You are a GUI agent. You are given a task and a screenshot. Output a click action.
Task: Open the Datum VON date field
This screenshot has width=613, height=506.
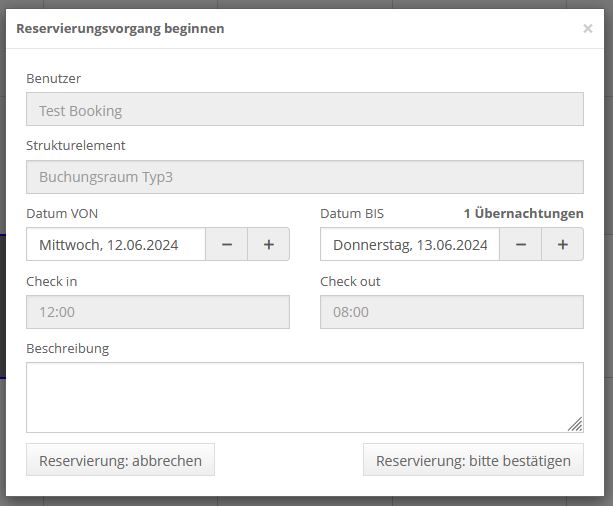point(116,245)
